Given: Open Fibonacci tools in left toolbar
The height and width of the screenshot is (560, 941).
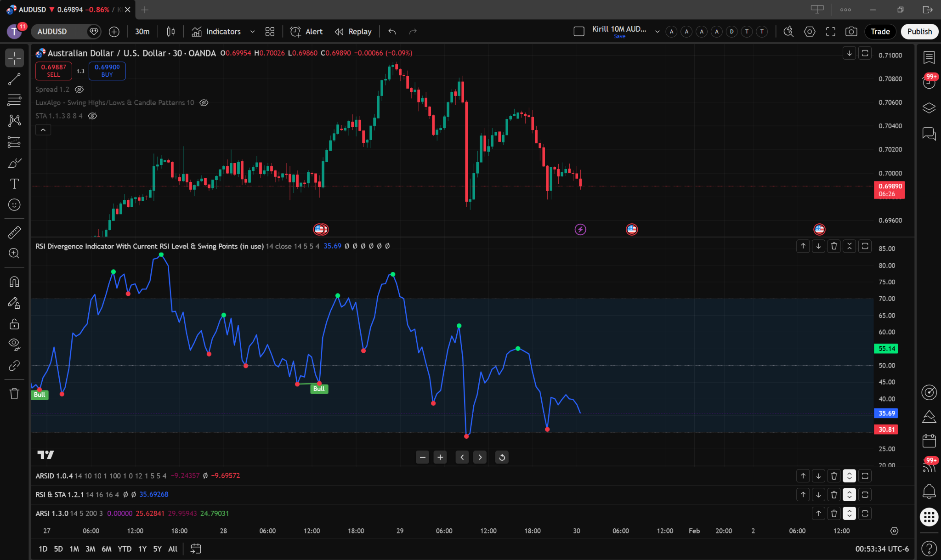Looking at the screenshot, I should 14,100.
